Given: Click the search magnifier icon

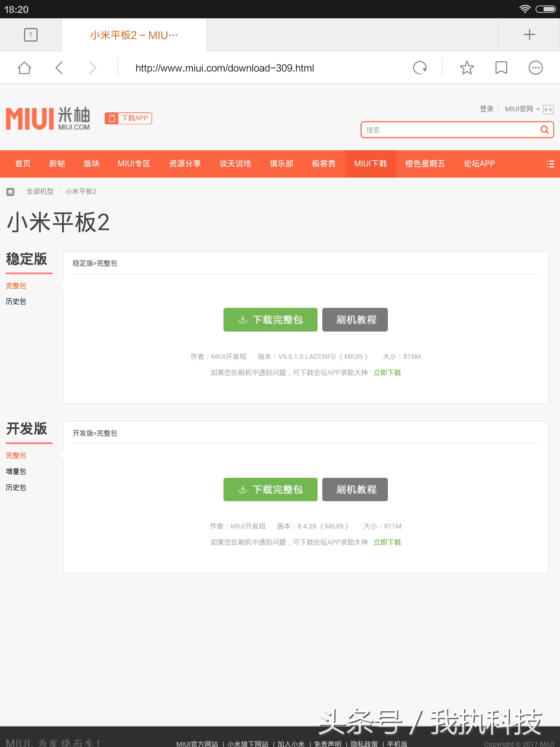Looking at the screenshot, I should pos(544,129).
